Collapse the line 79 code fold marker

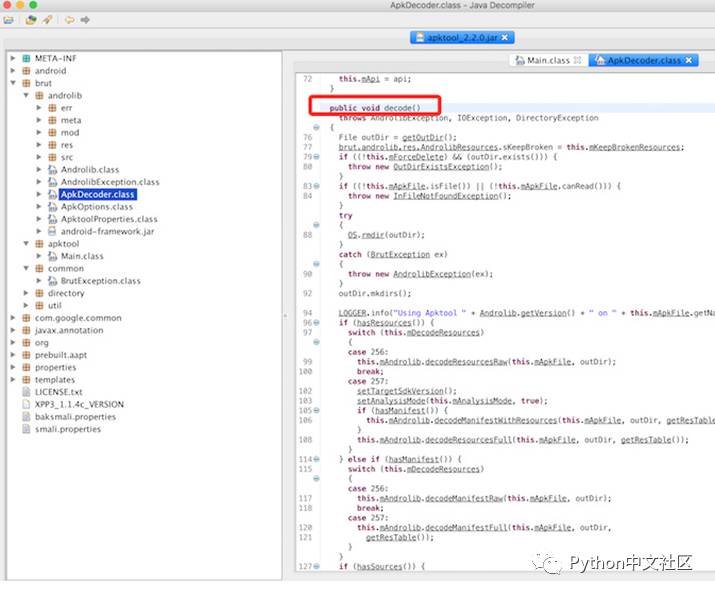(x=317, y=157)
